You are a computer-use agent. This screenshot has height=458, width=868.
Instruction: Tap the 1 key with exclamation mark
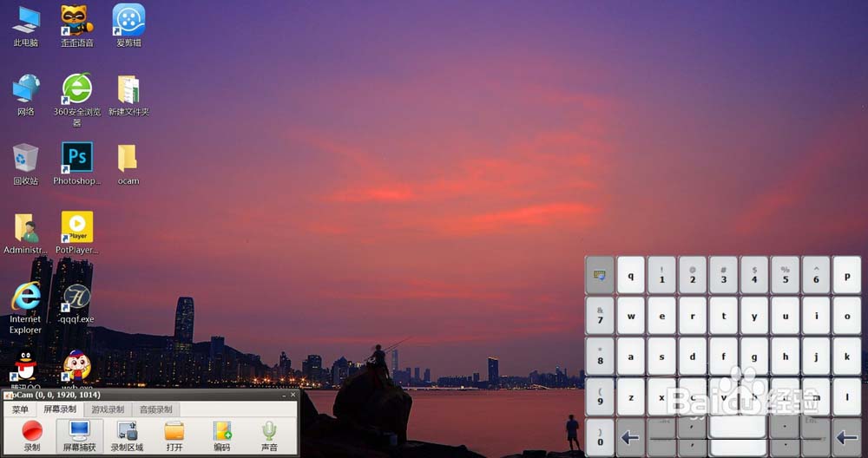tap(661, 275)
